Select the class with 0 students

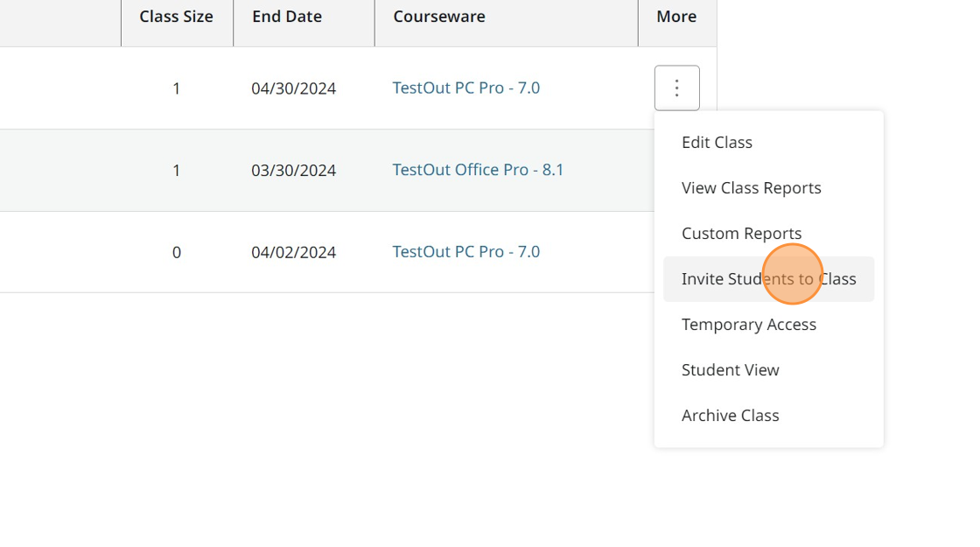point(176,251)
